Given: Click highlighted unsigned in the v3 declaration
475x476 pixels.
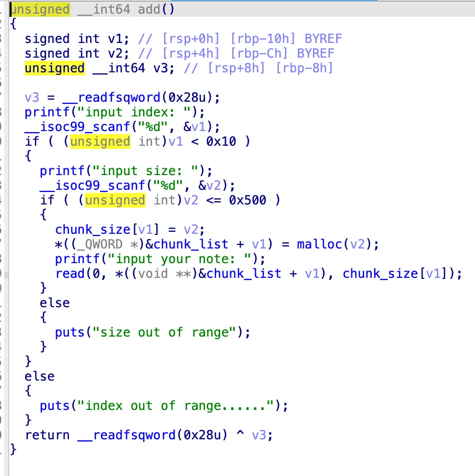Looking at the screenshot, I should click(55, 68).
